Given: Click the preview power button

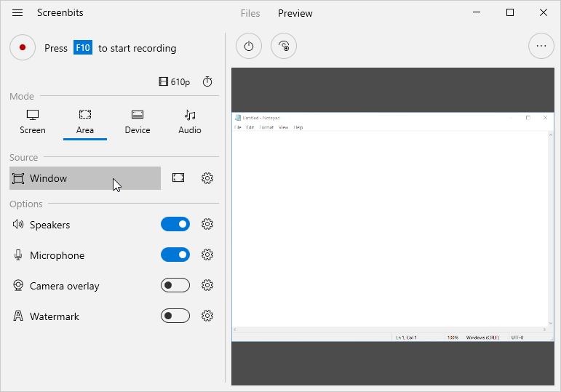Looking at the screenshot, I should tap(249, 46).
